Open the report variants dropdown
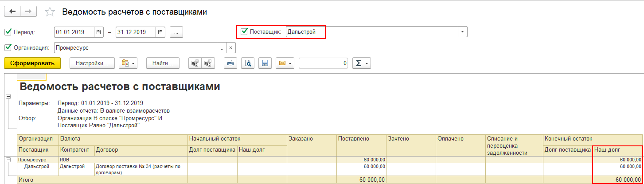The width and height of the screenshot is (644, 184). [x=128, y=63]
